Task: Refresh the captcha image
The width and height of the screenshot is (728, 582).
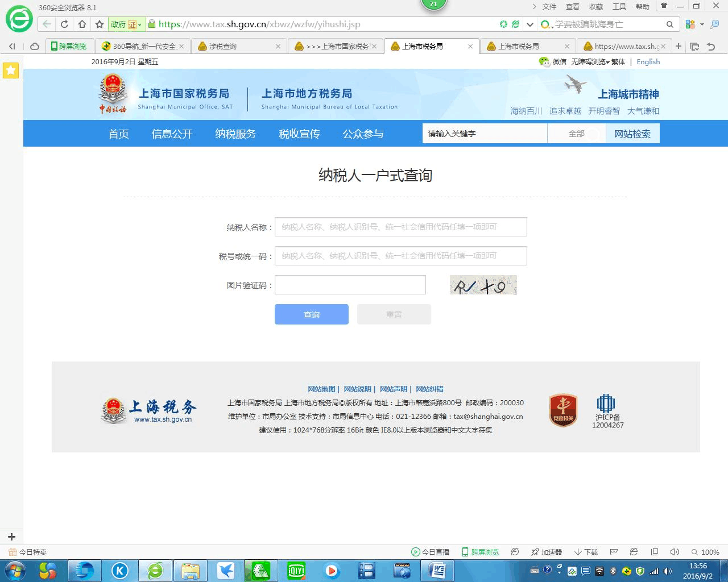Action: (483, 285)
